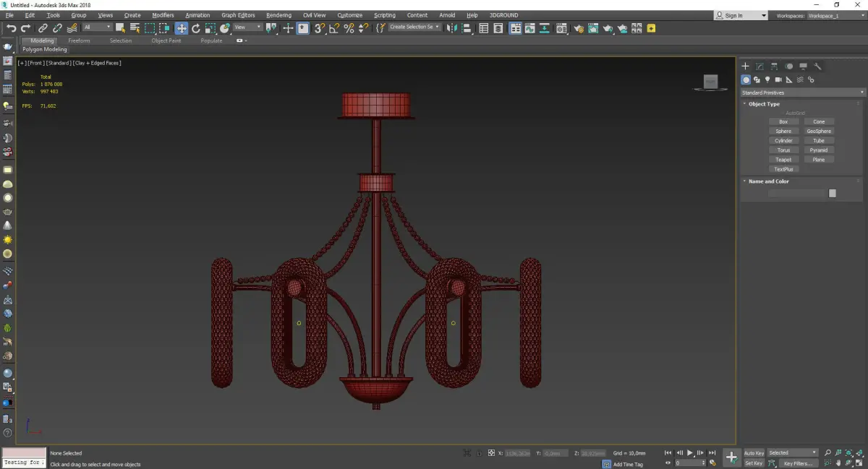Screen dimensions: 868x469
Task: Open the reference coordinate View dropdown
Action: click(x=247, y=27)
